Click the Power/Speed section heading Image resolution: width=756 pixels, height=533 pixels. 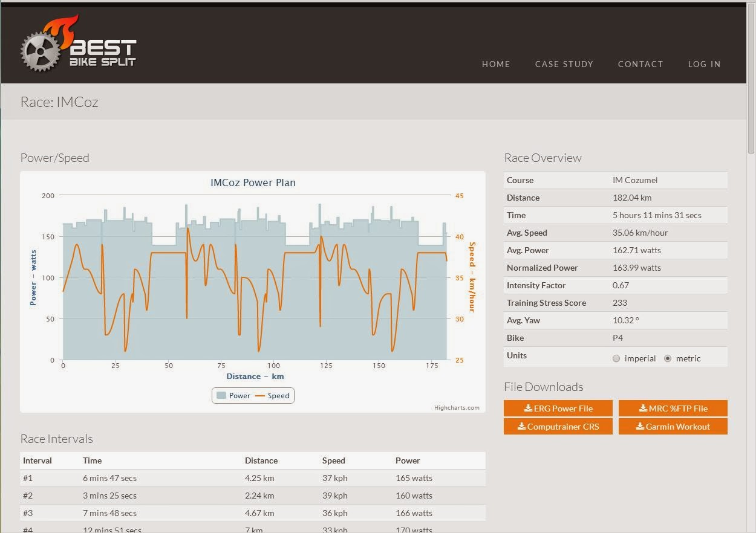pyautogui.click(x=54, y=158)
